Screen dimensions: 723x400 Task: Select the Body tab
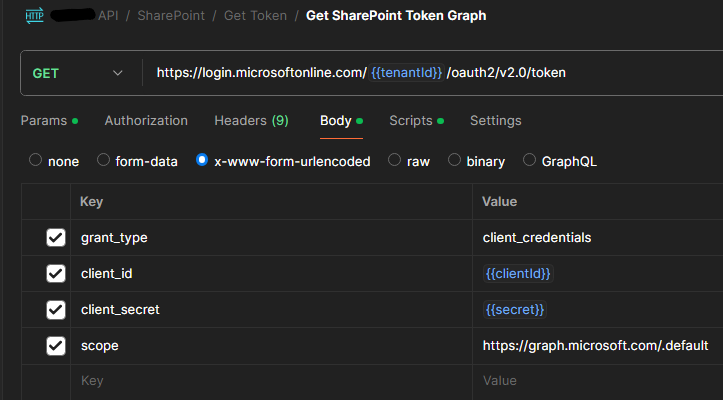pyautogui.click(x=336, y=121)
